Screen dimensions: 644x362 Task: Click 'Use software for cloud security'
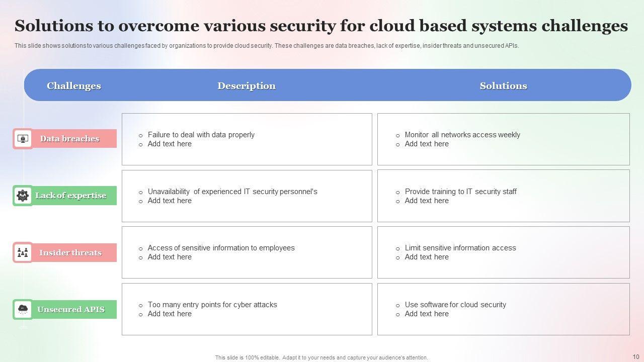click(x=455, y=305)
